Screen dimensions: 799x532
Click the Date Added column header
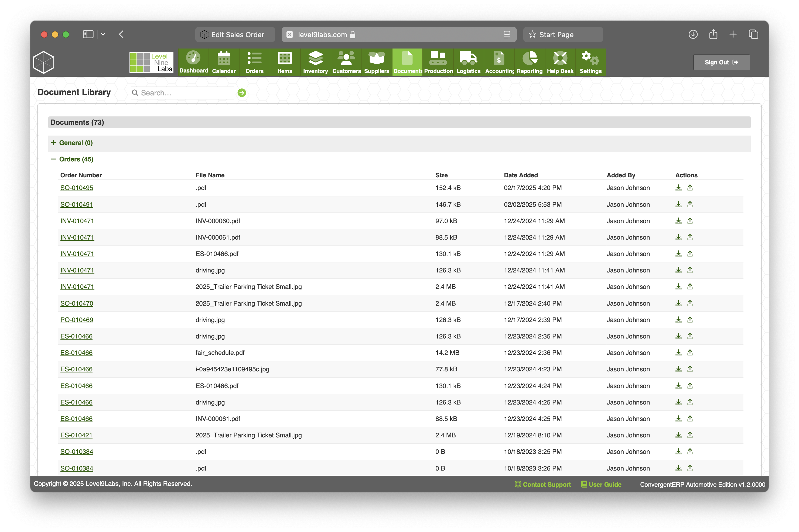pos(521,175)
